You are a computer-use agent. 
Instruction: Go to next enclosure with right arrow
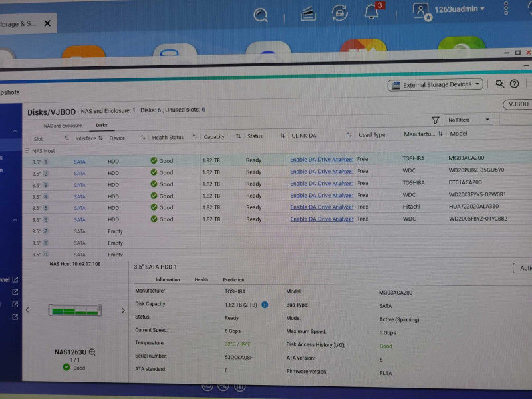coord(123,310)
